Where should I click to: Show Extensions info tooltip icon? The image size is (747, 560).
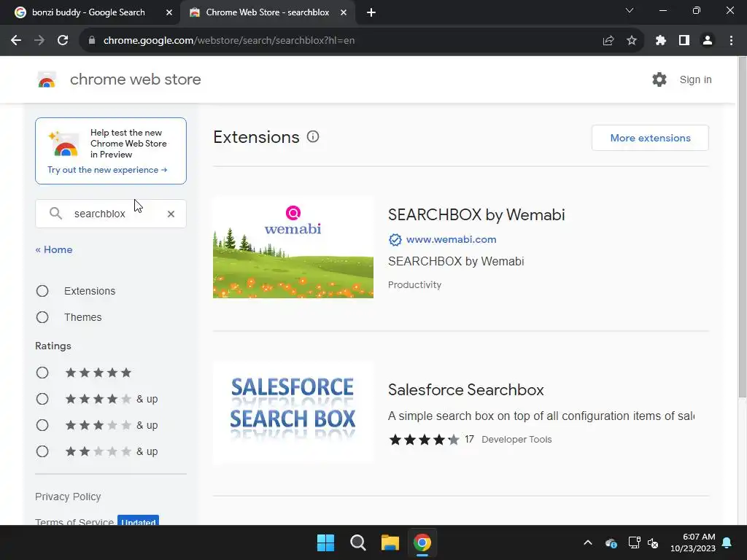pyautogui.click(x=313, y=137)
